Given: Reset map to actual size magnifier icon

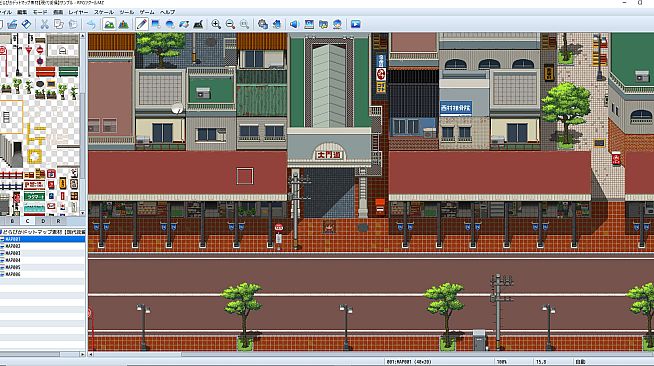Looking at the screenshot, I should [244, 24].
